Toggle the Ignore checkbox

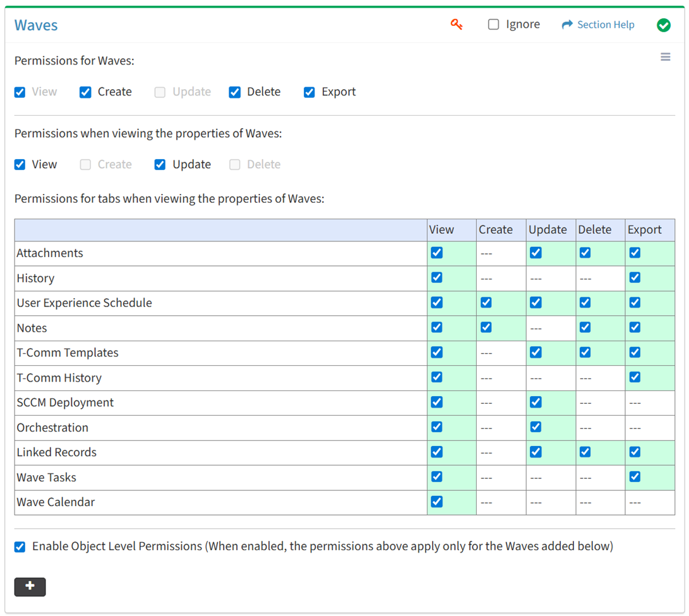[494, 25]
